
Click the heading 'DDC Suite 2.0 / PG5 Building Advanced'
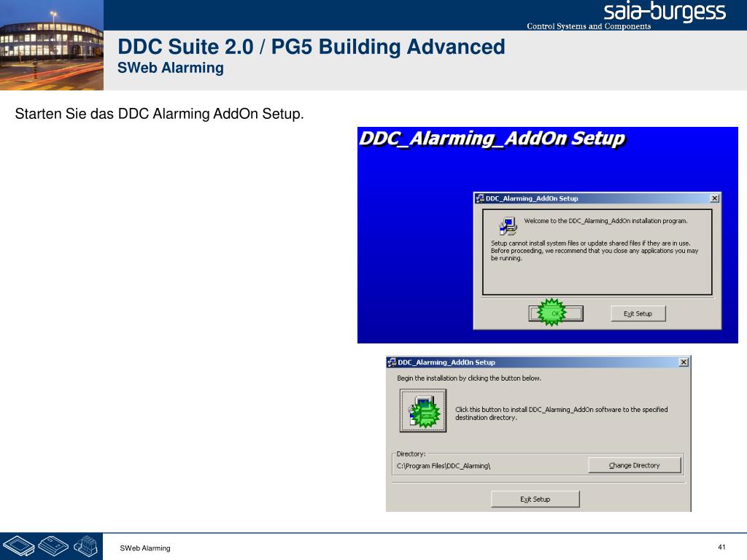click(x=311, y=47)
